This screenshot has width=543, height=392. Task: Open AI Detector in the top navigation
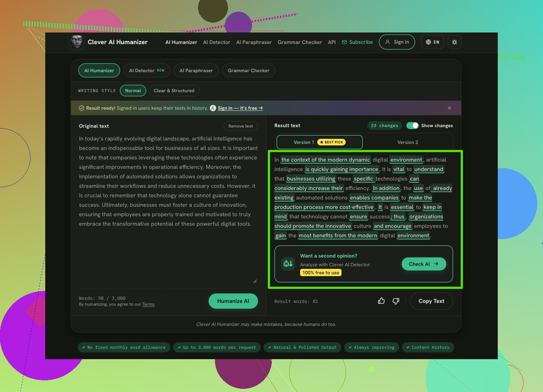[x=217, y=42]
